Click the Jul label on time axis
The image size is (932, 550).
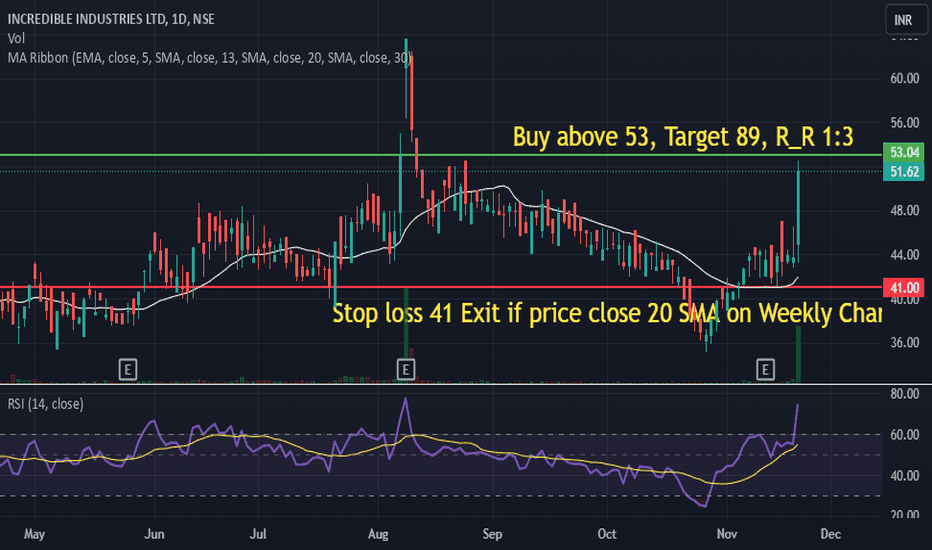coord(258,534)
